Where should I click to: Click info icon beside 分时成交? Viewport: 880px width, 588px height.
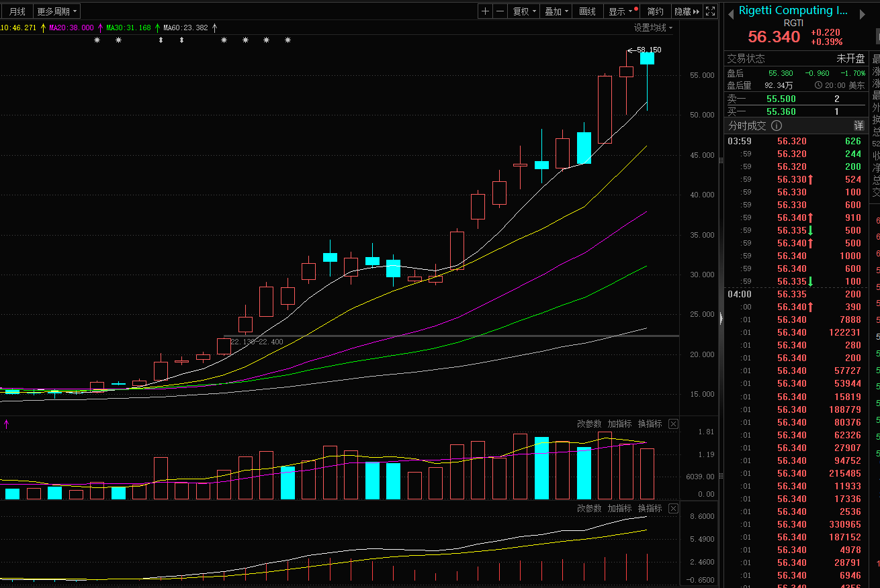point(777,126)
